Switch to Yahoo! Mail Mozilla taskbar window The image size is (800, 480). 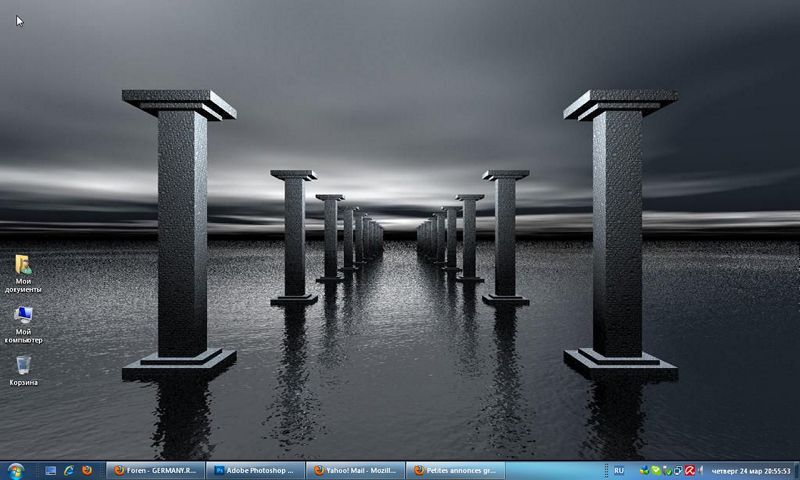(x=355, y=470)
